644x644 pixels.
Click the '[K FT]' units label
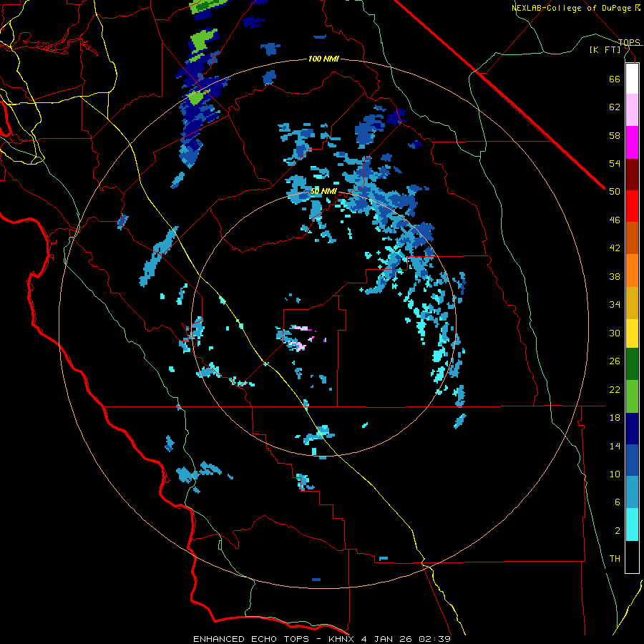(605, 50)
